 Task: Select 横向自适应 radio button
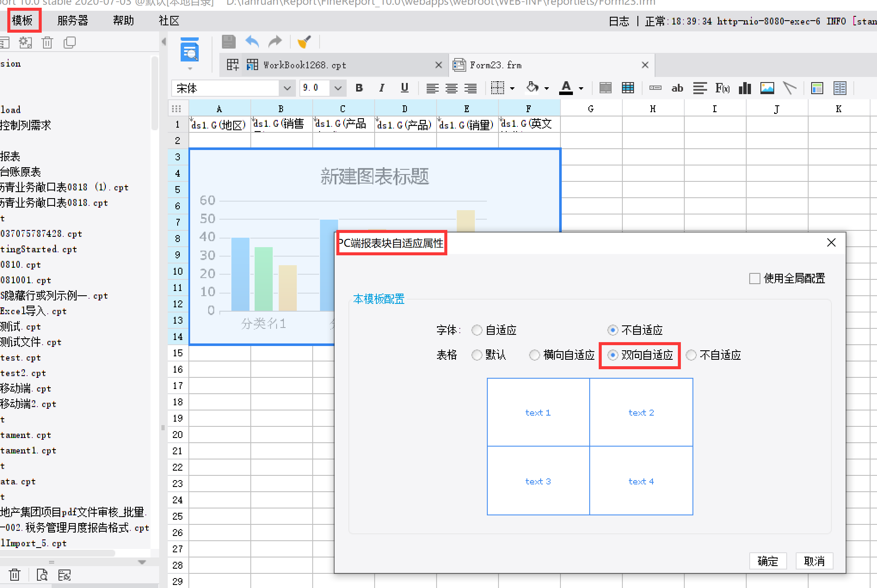click(x=534, y=355)
